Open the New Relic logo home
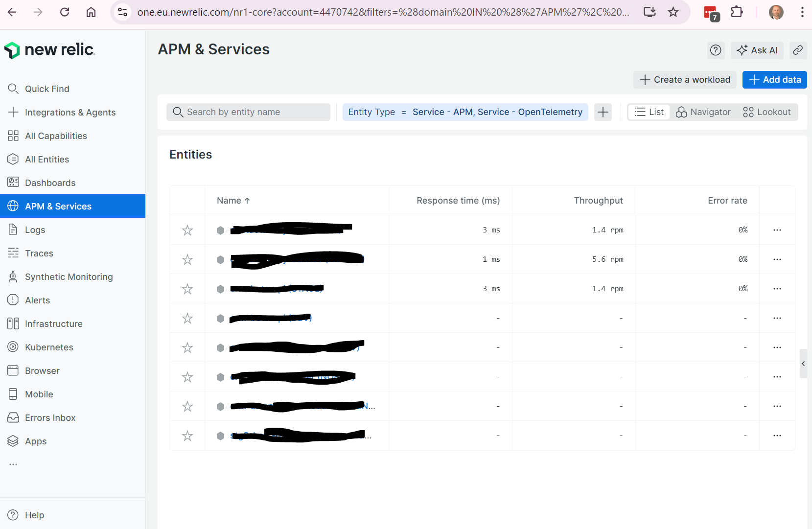812x529 pixels. [x=49, y=50]
